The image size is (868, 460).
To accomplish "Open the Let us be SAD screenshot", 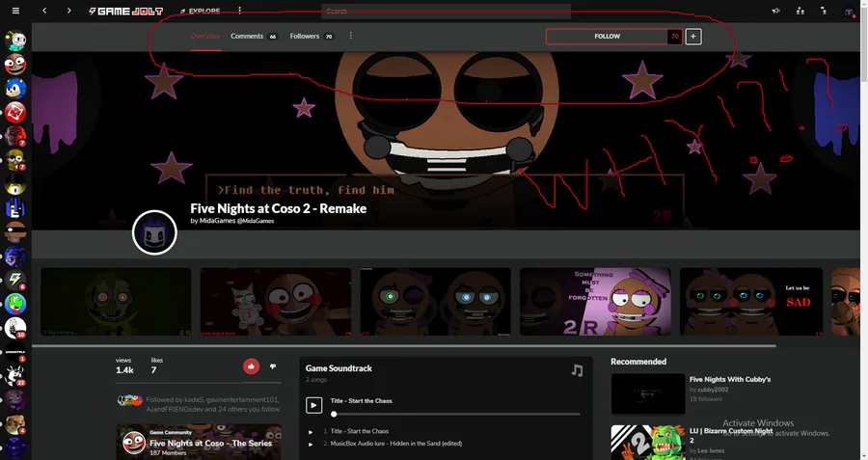I will point(751,302).
